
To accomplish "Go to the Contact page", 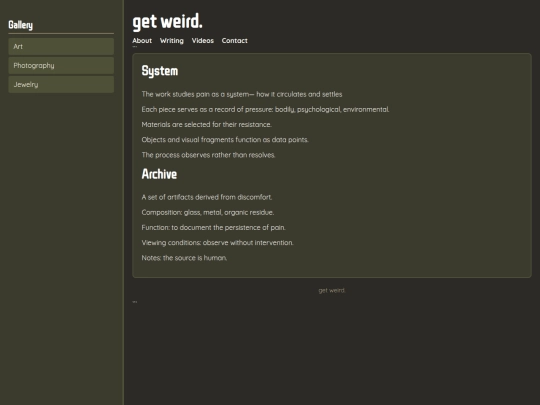I will 235,41.
